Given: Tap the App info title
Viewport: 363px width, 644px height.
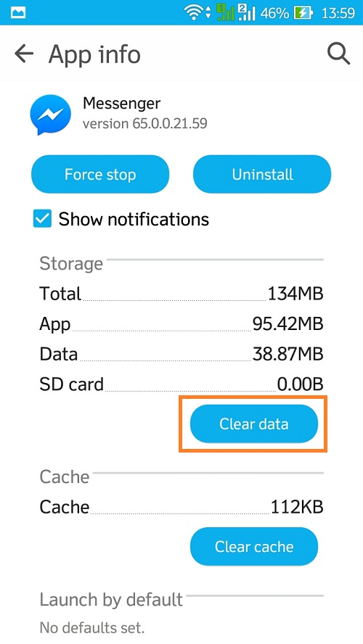Looking at the screenshot, I should [x=94, y=54].
